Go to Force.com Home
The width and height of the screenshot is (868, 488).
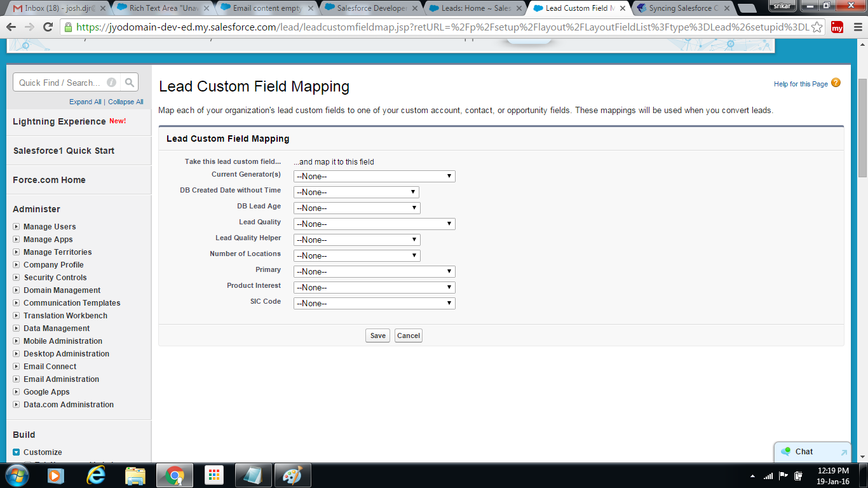49,180
